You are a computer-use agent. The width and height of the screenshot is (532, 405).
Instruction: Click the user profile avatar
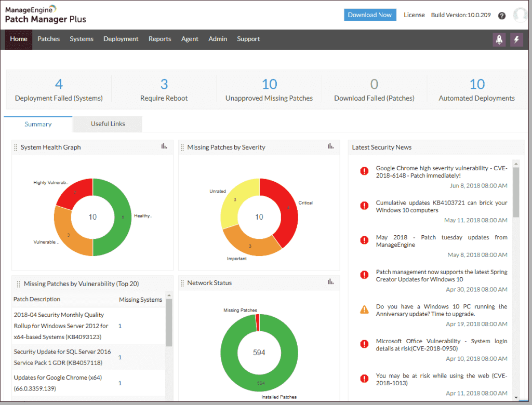point(520,15)
